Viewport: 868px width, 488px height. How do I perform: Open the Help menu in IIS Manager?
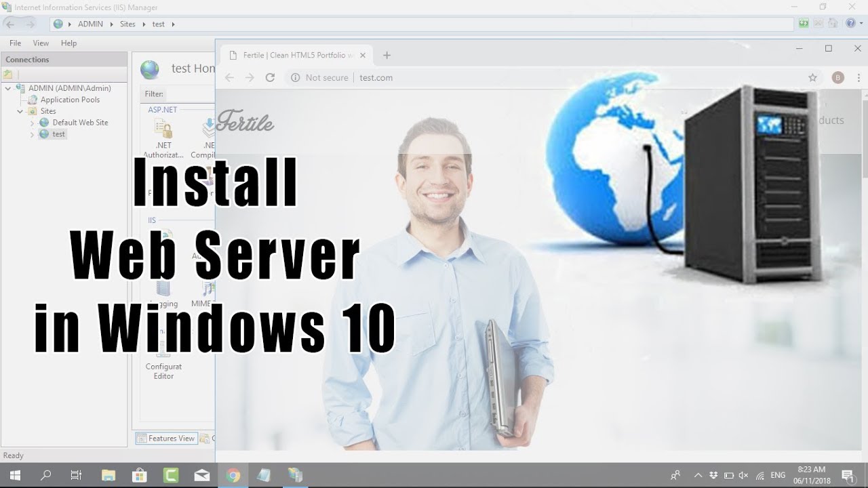tap(69, 43)
